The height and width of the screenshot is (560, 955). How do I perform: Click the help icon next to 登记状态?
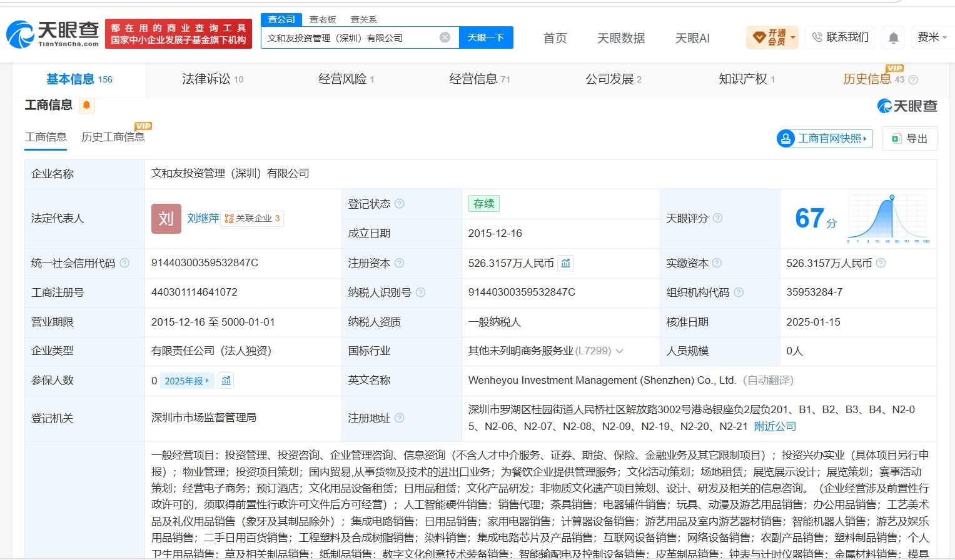[x=399, y=204]
